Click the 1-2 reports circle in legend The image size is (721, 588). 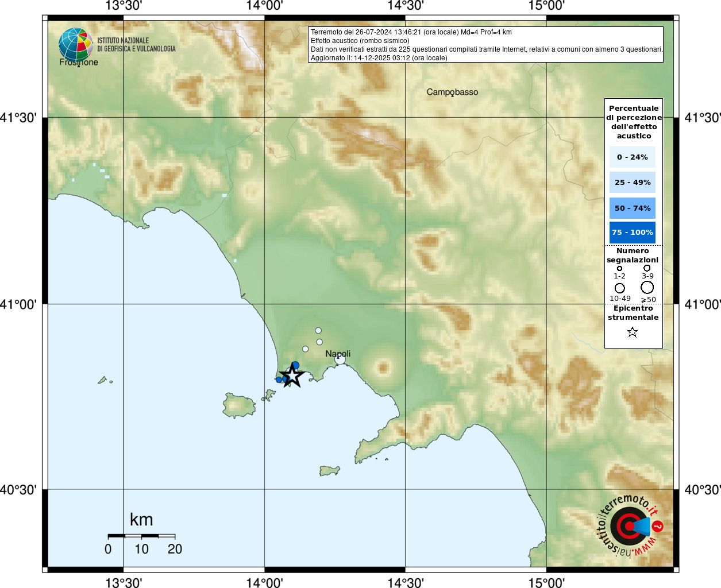tap(619, 268)
